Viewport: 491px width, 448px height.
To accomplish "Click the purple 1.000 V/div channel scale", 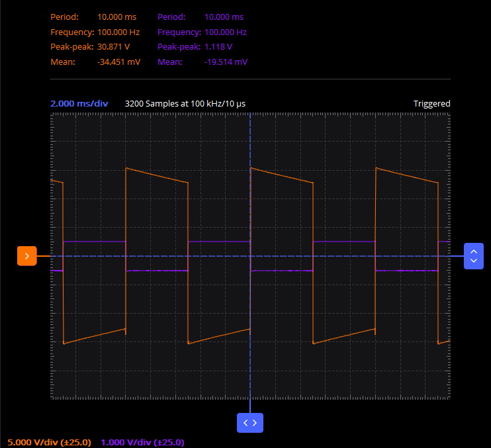I will (x=142, y=442).
